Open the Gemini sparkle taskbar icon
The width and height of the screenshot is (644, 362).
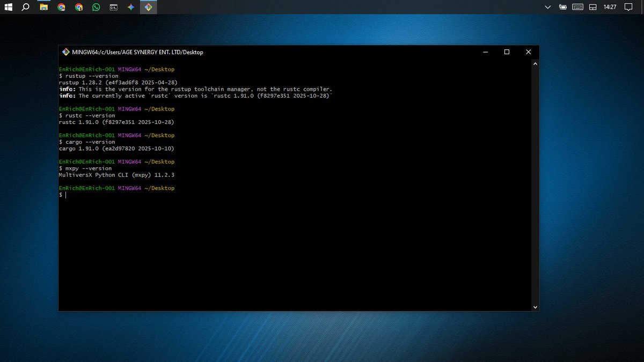click(x=131, y=7)
